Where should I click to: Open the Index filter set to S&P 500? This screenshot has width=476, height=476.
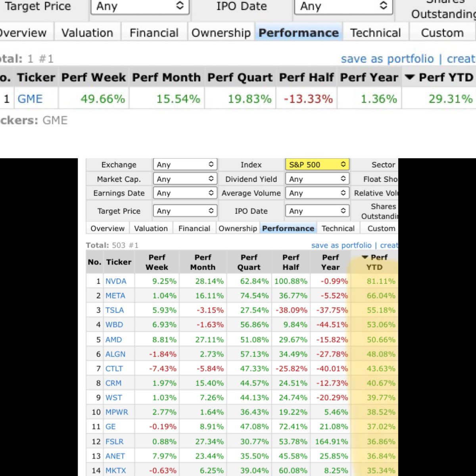(317, 165)
